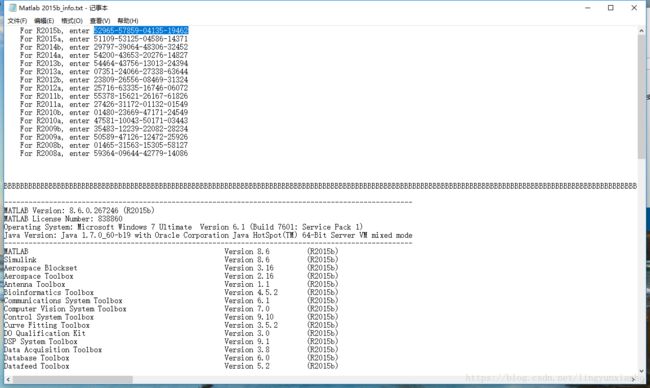This screenshot has height=388, width=650.
Task: Click the serial key in the R2010b row
Action: 141,112
